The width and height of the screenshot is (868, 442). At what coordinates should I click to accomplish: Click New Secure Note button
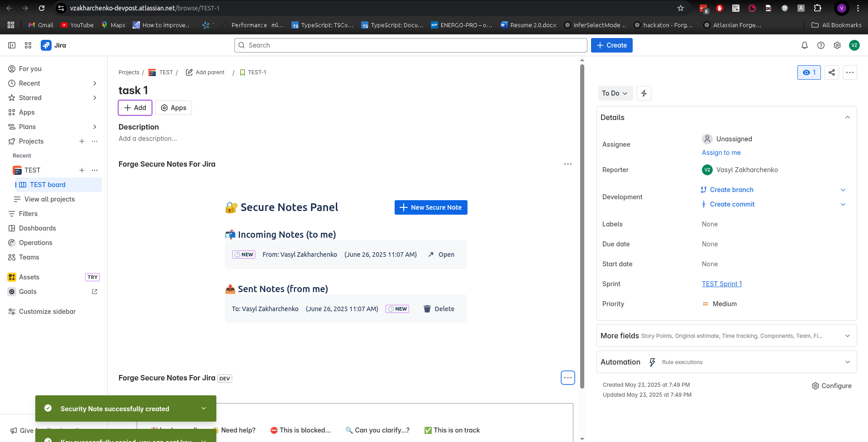[x=431, y=207]
